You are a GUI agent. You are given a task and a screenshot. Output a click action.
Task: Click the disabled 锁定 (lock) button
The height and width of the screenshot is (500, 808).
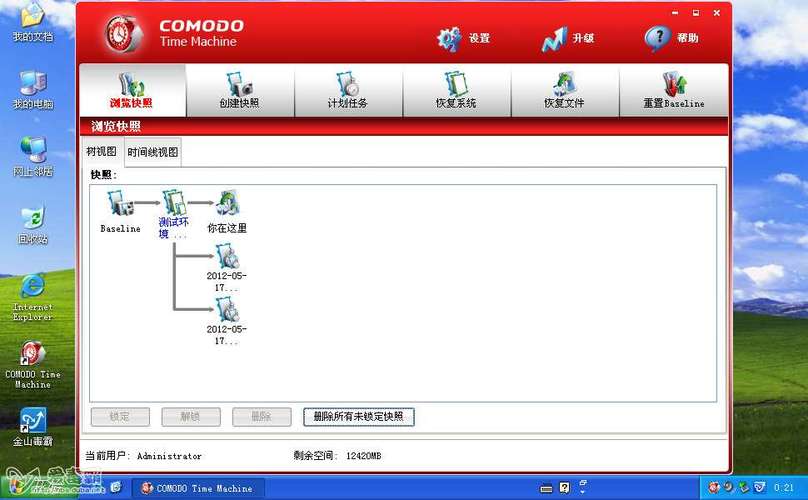(x=120, y=416)
